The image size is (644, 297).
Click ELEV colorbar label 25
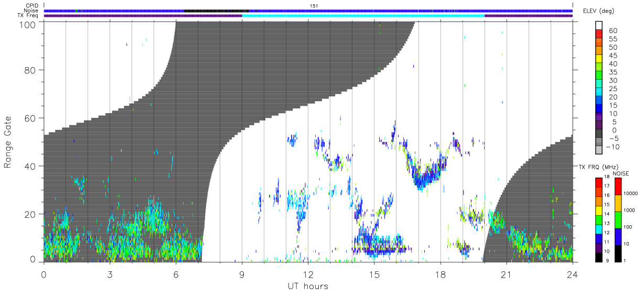tap(614, 89)
